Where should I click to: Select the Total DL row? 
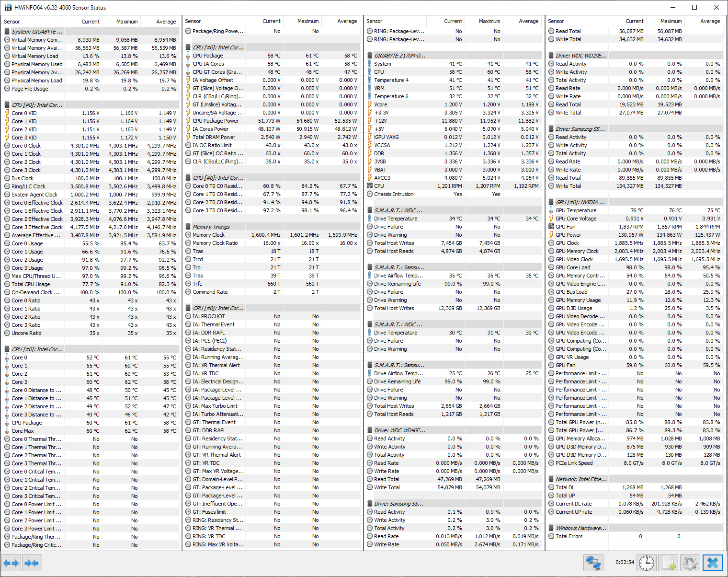click(x=635, y=487)
